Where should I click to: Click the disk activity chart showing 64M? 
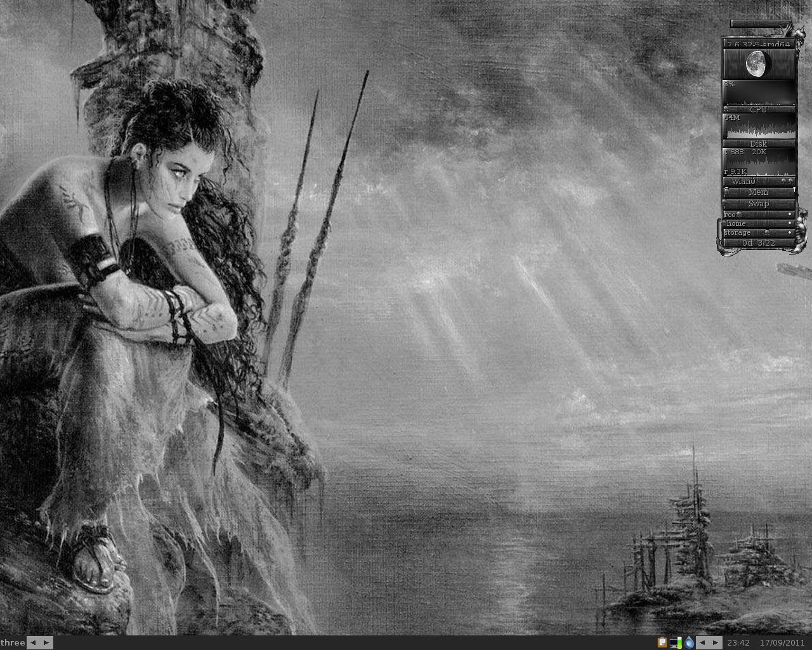click(759, 126)
